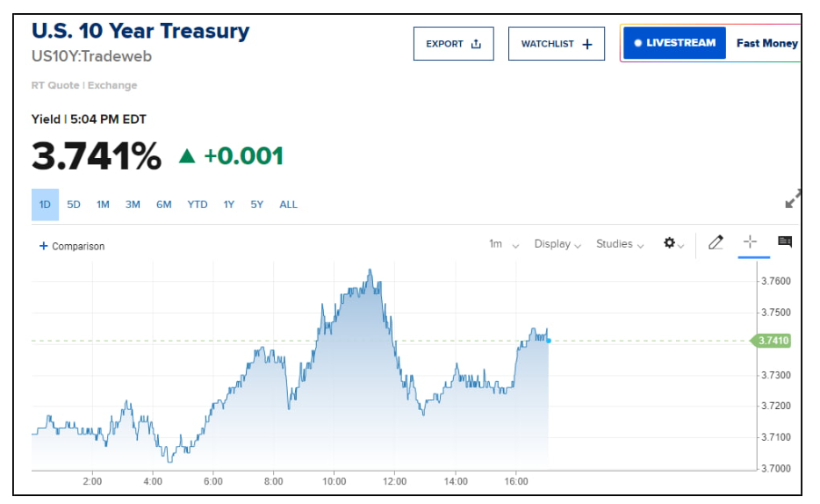
Task: Switch to the 1M range tab
Action: tap(103, 205)
